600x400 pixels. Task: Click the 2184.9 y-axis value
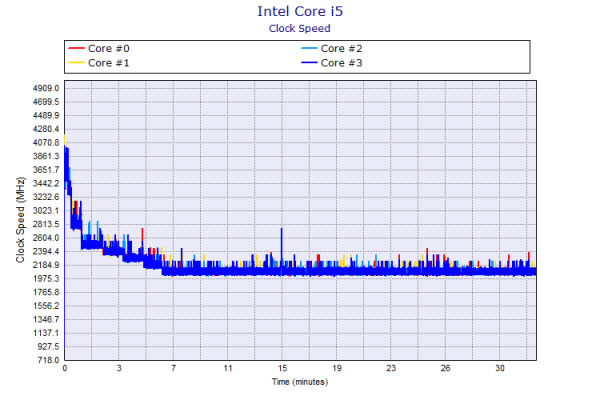(46, 265)
